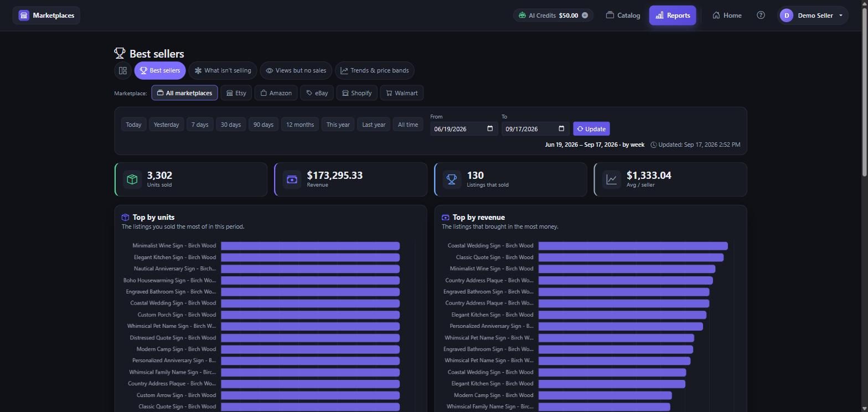Open calendar picker in From date
868x412 pixels.
(x=490, y=129)
